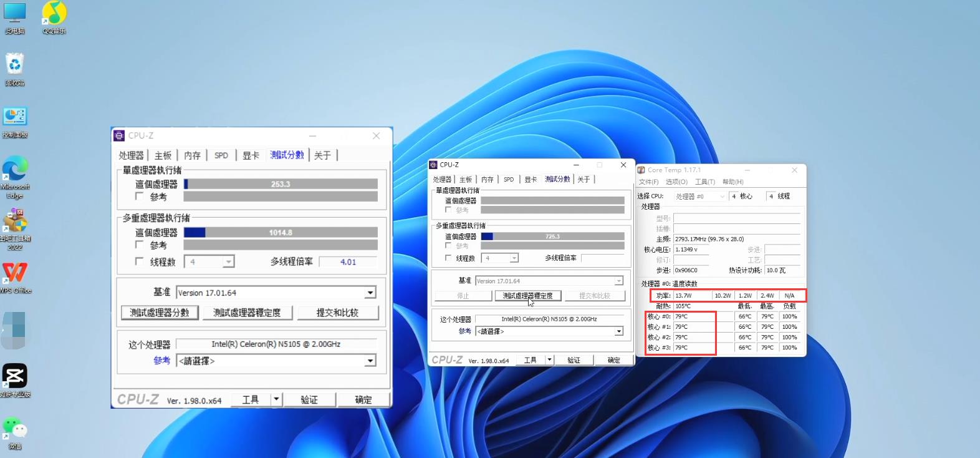The image size is (980, 458).
Task: Launch Microsoft Edge desktop shortcut
Action: pos(14,178)
